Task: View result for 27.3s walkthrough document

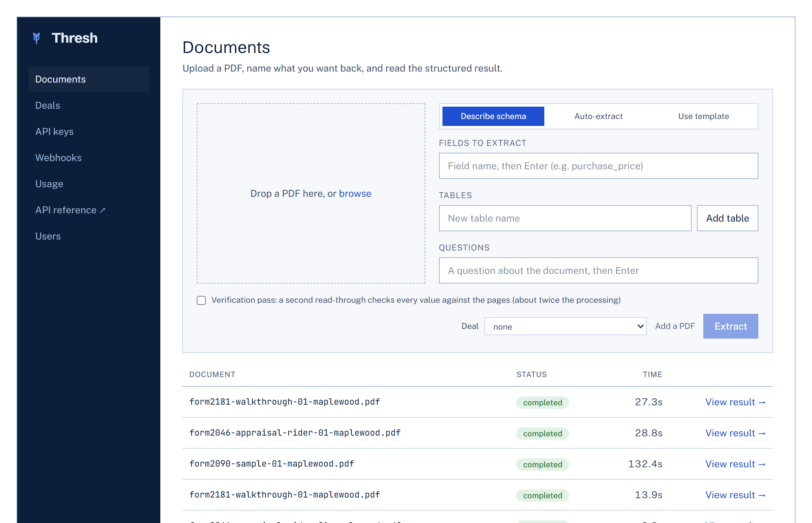Action: (x=735, y=402)
